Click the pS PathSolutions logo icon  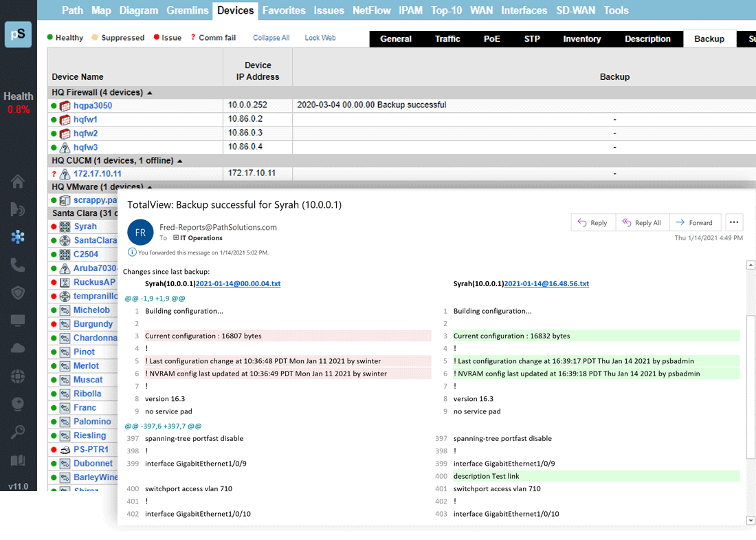click(x=18, y=34)
